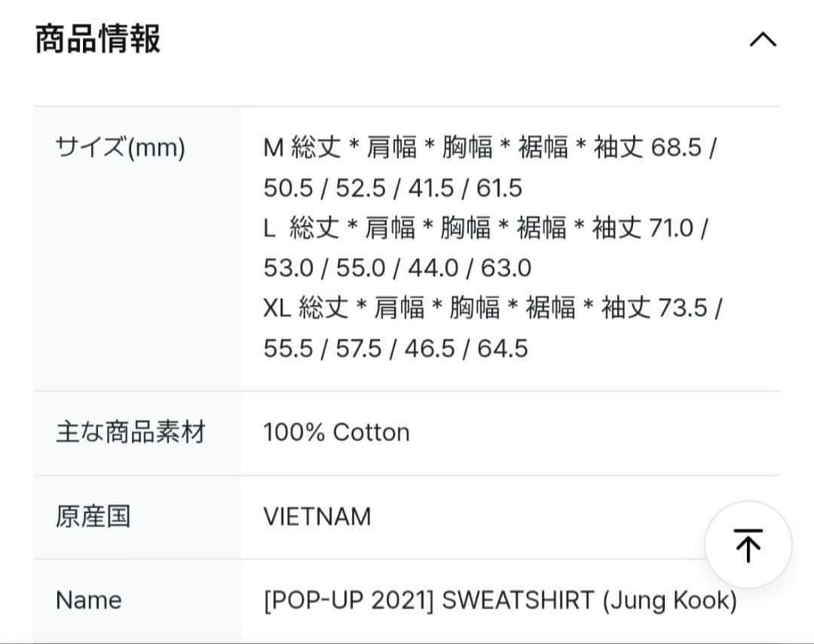Select the 商品情報 heading
814x644 pixels.
(97, 39)
